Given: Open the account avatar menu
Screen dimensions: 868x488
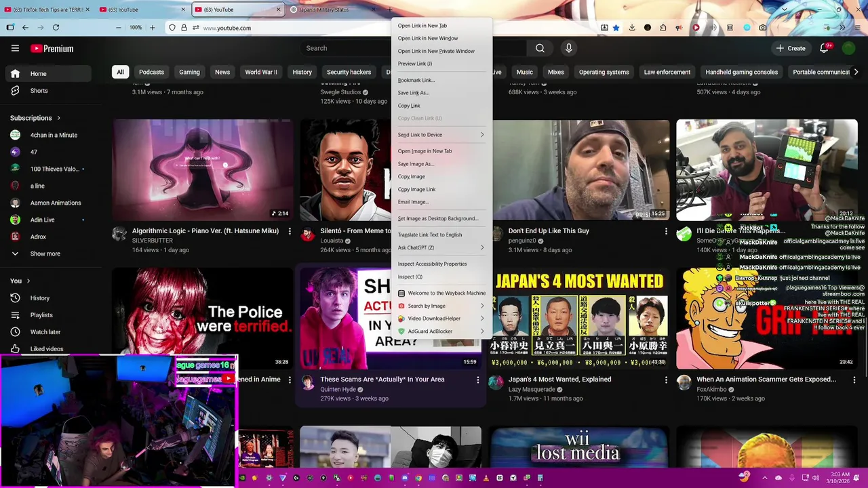Looking at the screenshot, I should [848, 48].
